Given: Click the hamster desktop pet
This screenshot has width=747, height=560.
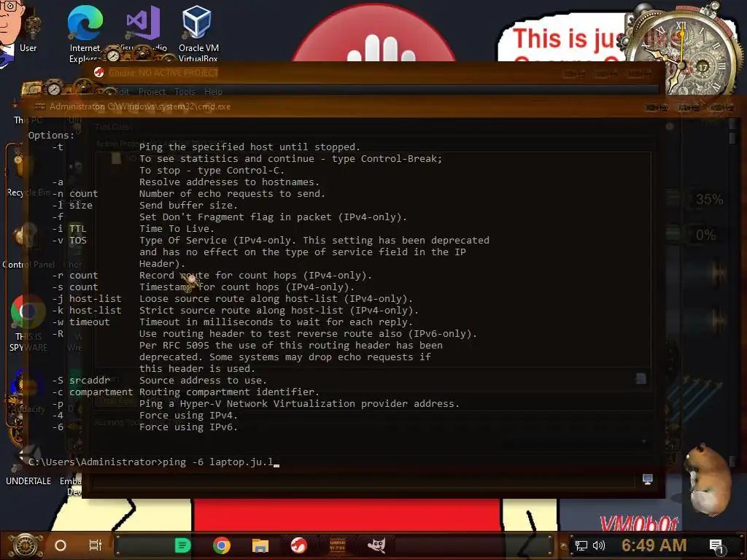Looking at the screenshot, I should click(x=708, y=480).
